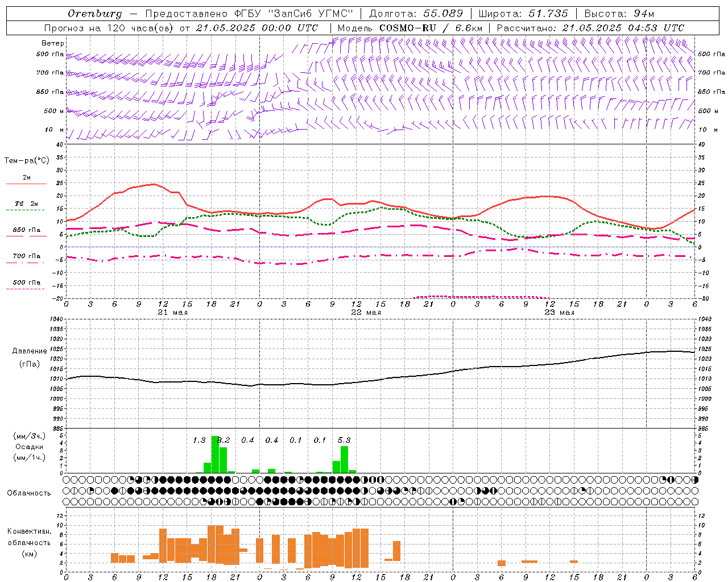Viewport: 728px width, 582px height.
Task: Select the "Предоставлено ФГБУ ЗапСиб УГМС" header text
Action: point(249,14)
